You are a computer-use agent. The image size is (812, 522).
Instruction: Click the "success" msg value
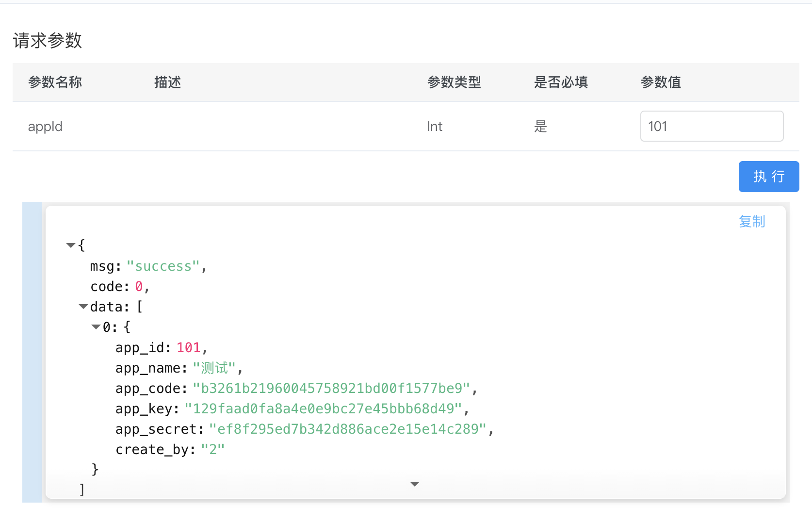163,266
